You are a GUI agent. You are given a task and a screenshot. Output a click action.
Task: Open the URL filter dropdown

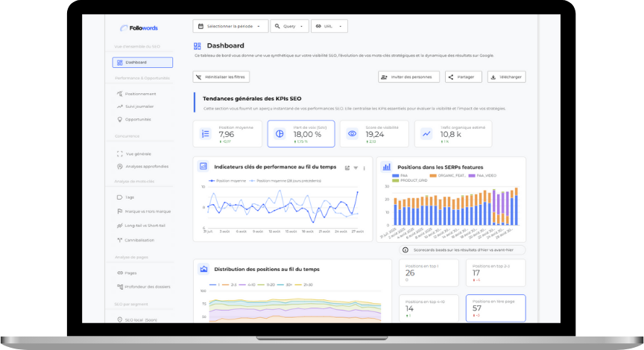click(x=329, y=26)
